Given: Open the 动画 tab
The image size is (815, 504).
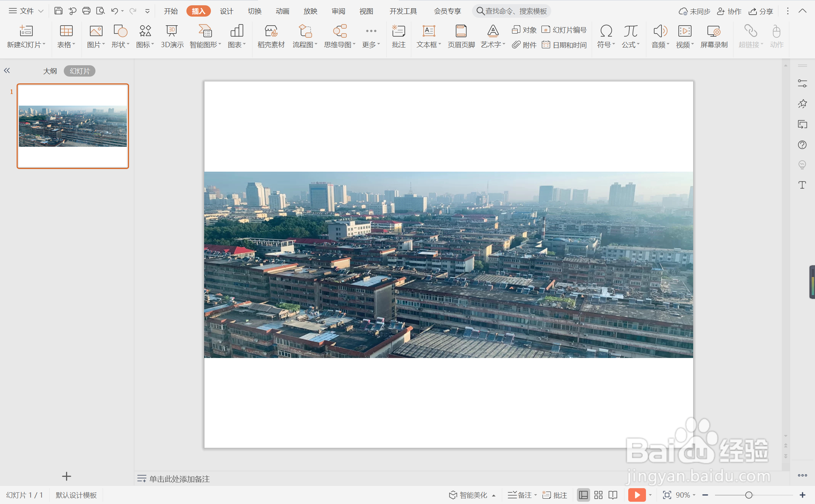Looking at the screenshot, I should [283, 11].
